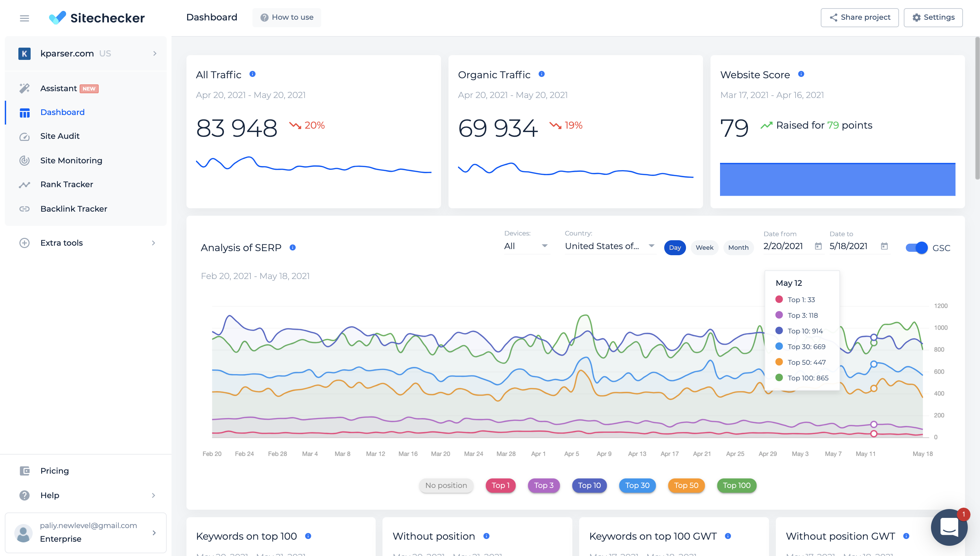Screen dimensions: 980x556
Task: Select the Week interval button
Action: [704, 247]
